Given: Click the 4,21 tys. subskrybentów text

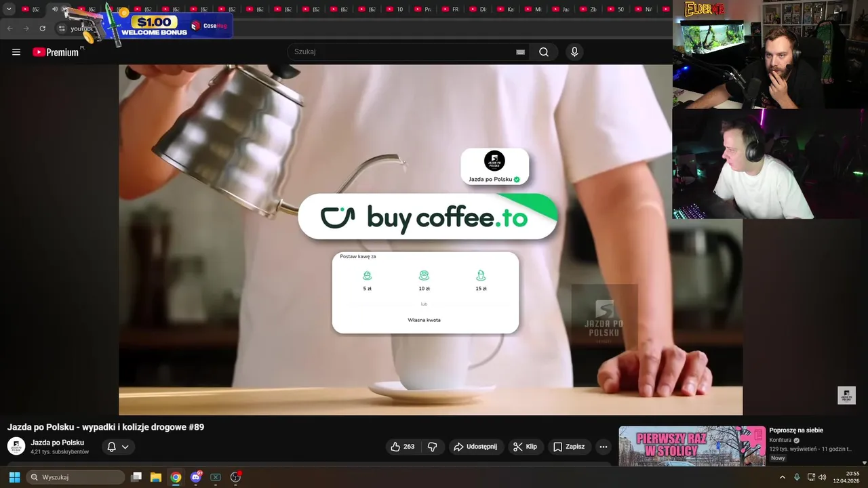Looking at the screenshot, I should click(x=60, y=452).
